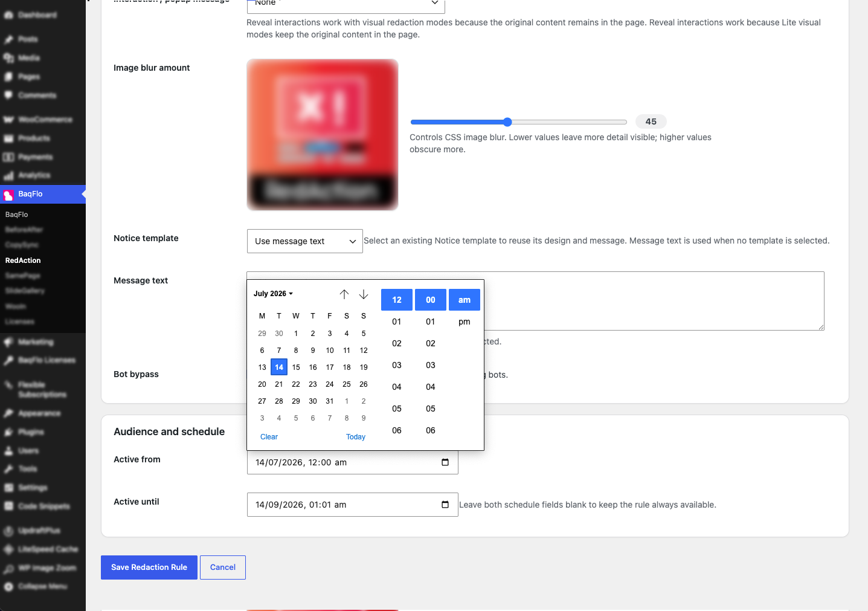Open calendar picker icon in Active from
Screen dimensions: 868x611
[x=445, y=462]
